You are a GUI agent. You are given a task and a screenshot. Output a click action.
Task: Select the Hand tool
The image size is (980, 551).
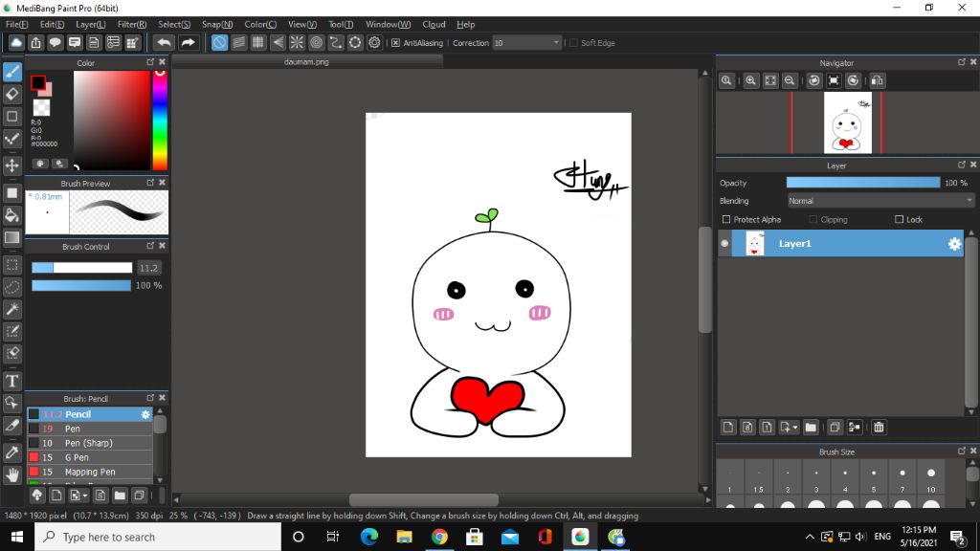[12, 475]
